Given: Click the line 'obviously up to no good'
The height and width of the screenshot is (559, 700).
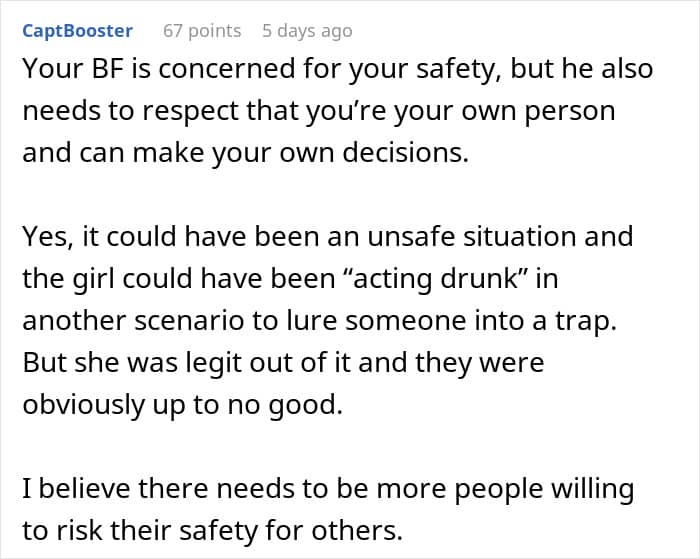Looking at the screenshot, I should pos(183,405).
